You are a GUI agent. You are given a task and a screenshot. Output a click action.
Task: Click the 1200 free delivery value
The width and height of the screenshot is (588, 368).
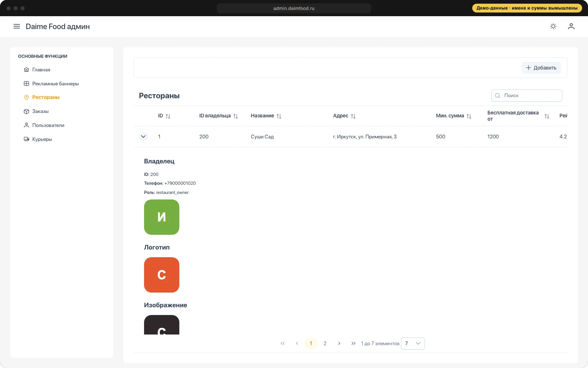click(493, 137)
